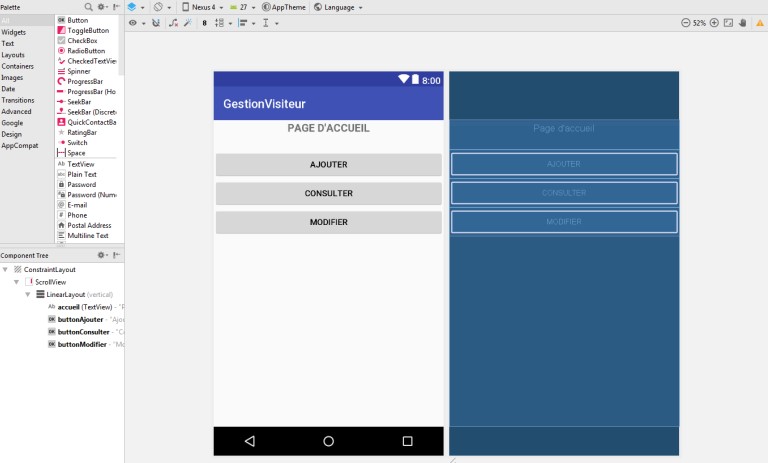Collapse the ScrollView node in Component Tree
This screenshot has height=463, width=769.
click(x=17, y=282)
